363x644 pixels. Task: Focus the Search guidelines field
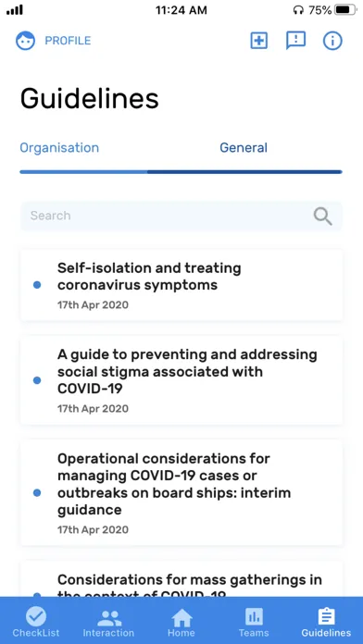181,216
